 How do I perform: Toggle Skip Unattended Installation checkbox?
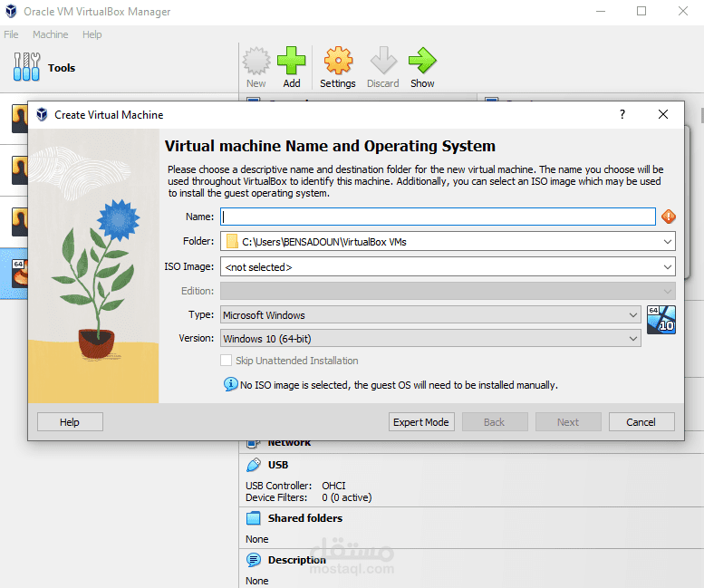(227, 361)
